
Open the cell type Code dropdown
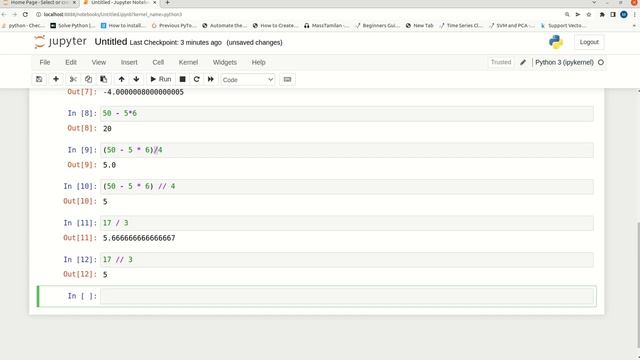248,80
